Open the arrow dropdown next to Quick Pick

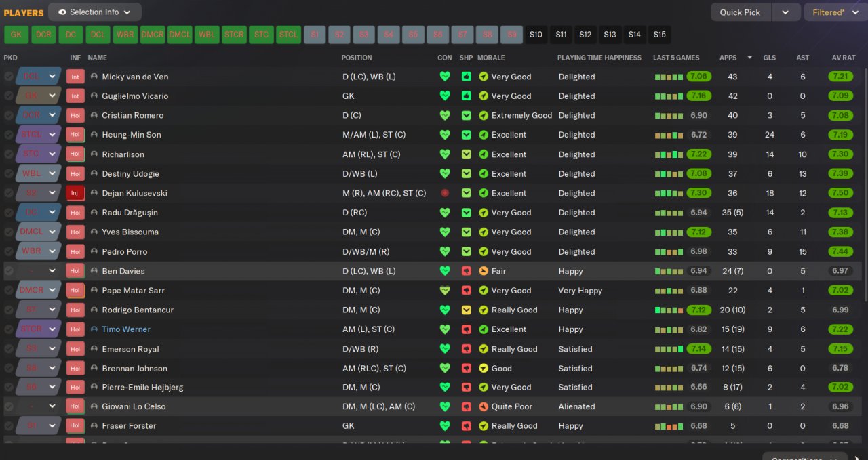[786, 12]
